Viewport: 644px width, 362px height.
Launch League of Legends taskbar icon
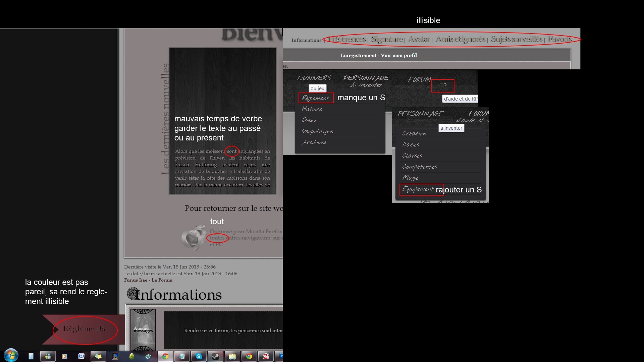[115, 356]
